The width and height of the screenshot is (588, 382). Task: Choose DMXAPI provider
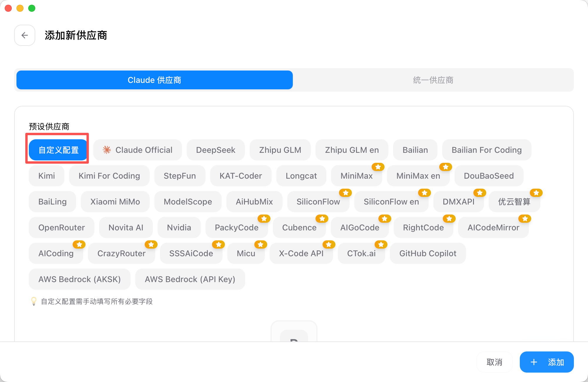click(459, 202)
